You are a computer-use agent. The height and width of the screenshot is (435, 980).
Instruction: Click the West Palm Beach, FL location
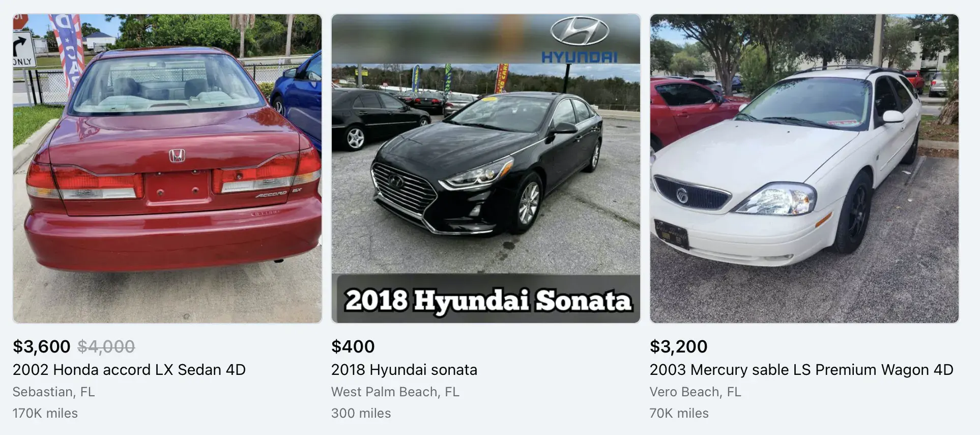point(395,392)
